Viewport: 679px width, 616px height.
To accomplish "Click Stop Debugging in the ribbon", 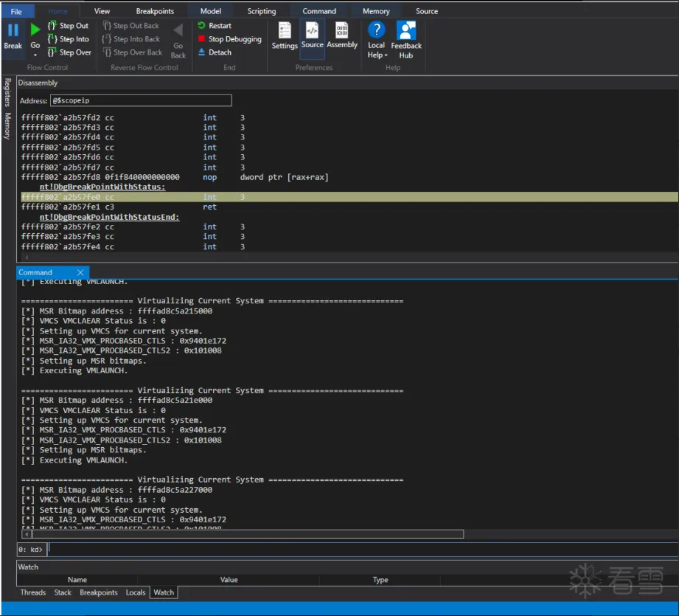I will click(x=229, y=39).
